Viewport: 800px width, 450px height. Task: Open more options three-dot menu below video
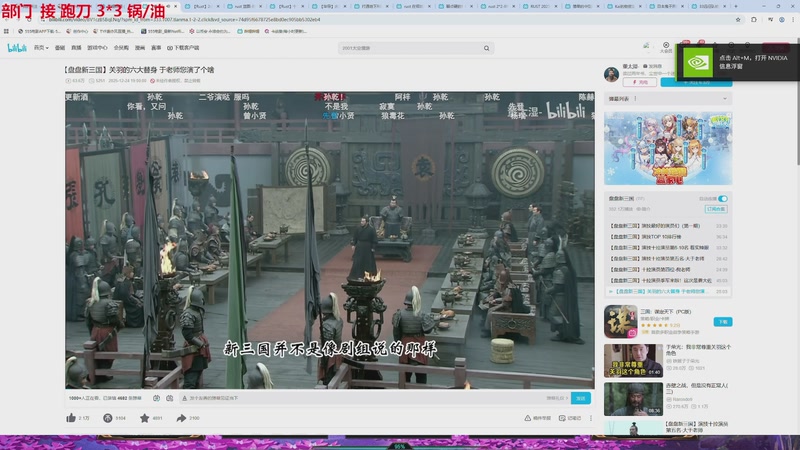click(x=591, y=418)
